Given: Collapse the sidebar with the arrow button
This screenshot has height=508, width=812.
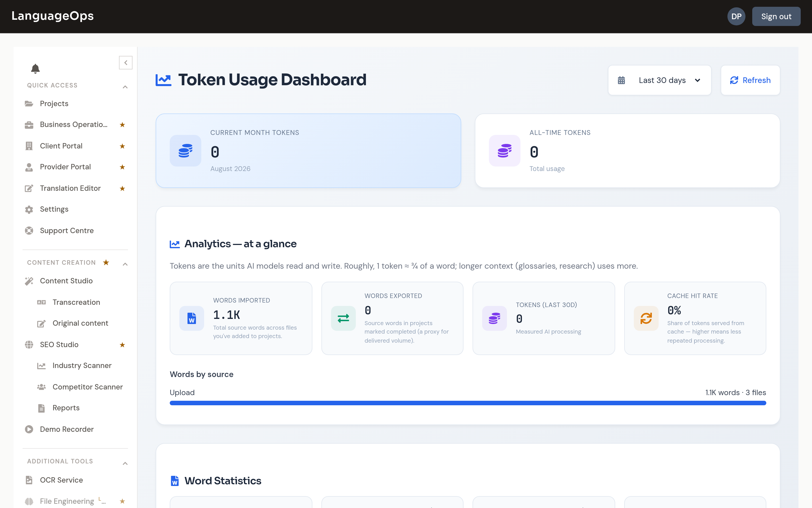Looking at the screenshot, I should [x=125, y=62].
